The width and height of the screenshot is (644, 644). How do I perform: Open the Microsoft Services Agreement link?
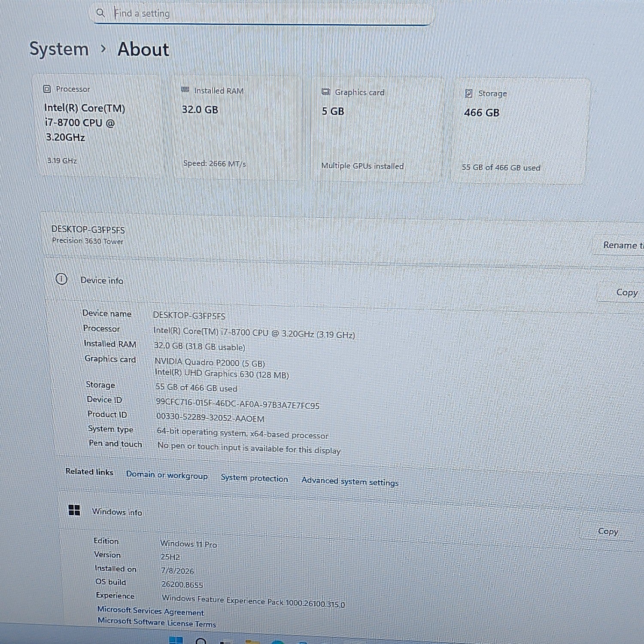coord(151,611)
